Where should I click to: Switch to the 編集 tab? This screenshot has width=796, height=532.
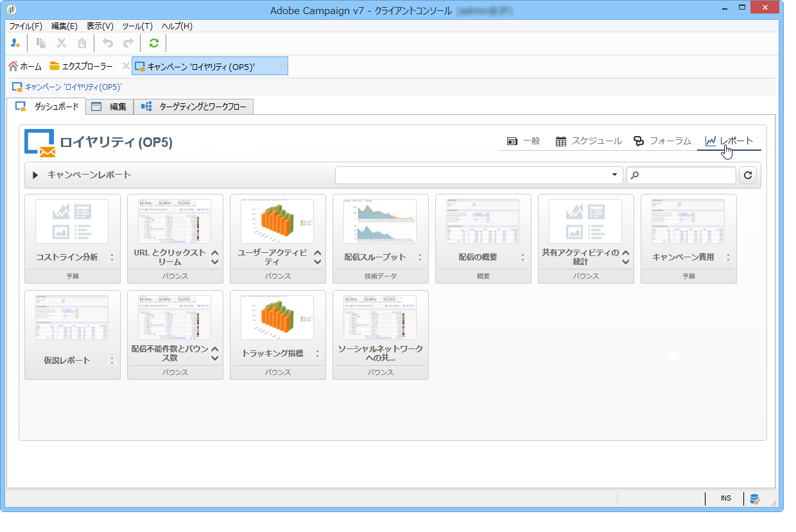[109, 107]
